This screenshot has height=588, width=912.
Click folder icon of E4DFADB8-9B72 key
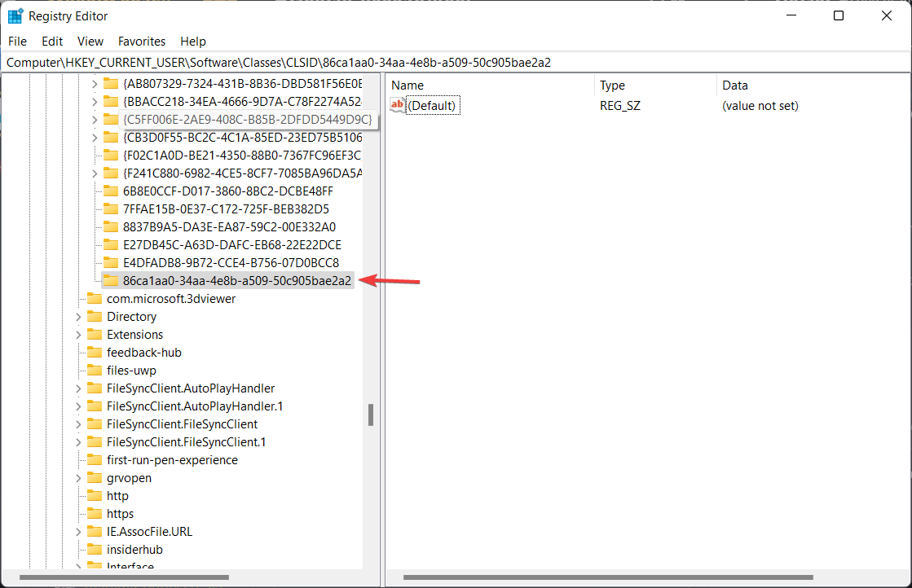[111, 262]
